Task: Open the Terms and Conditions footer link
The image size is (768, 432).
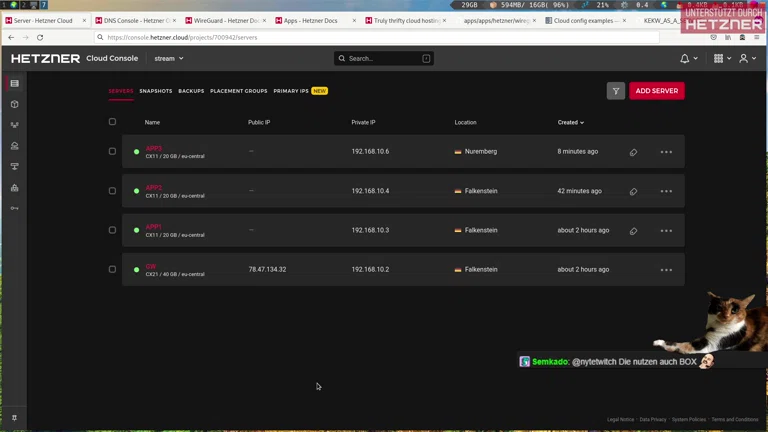Action: 735,420
